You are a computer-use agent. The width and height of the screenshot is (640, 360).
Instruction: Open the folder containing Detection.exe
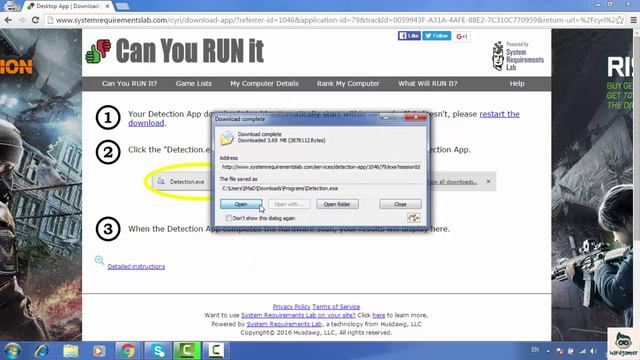pyautogui.click(x=337, y=204)
